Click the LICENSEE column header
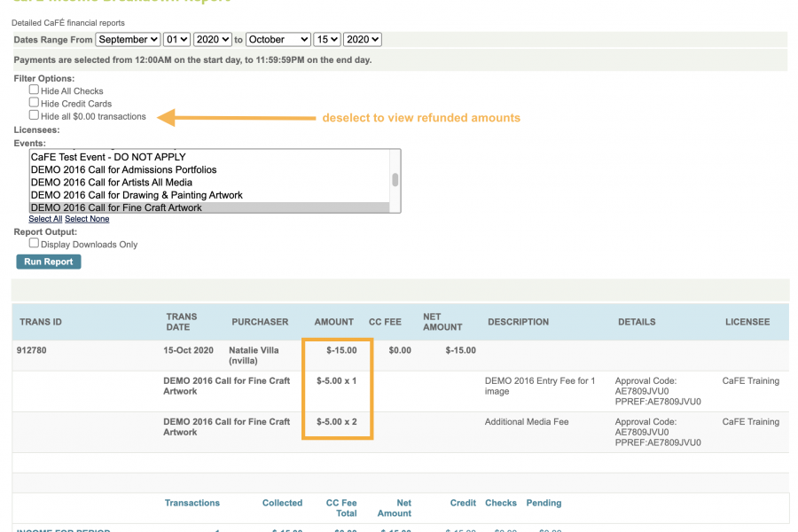Image resolution: width=798 pixels, height=532 pixels. coord(747,322)
